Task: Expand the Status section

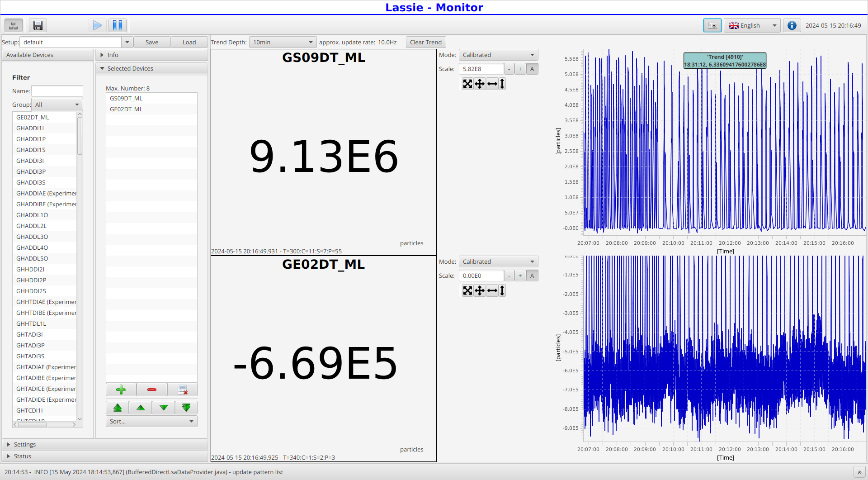Action: coord(105,456)
